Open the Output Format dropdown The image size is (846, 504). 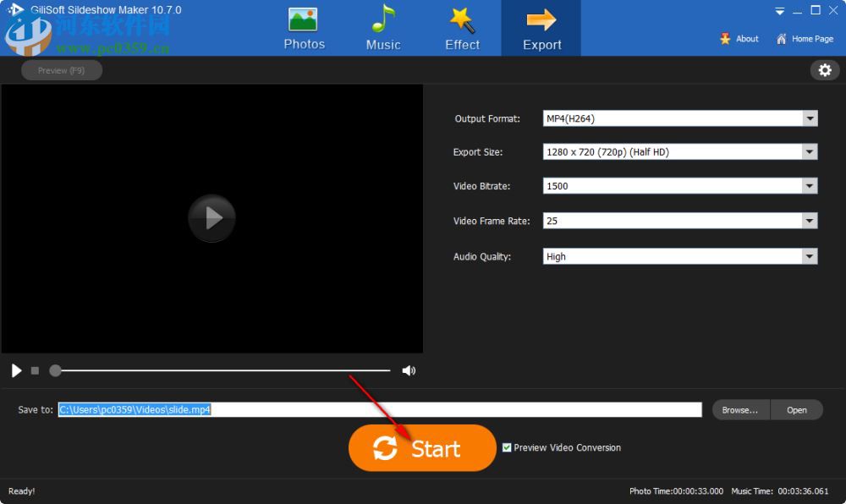pos(810,118)
